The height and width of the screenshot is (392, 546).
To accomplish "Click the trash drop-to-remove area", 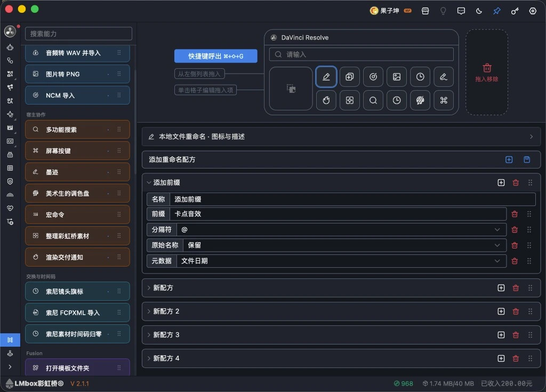I will [487, 72].
